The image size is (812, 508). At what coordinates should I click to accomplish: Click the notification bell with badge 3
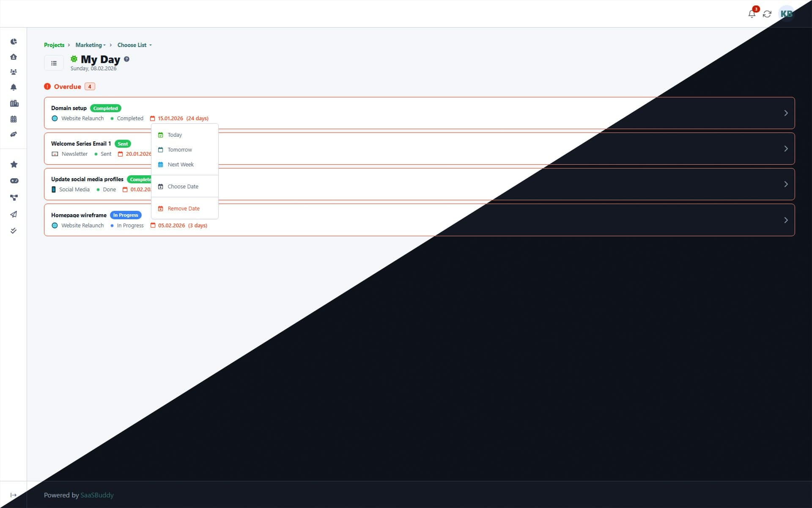pos(752,14)
